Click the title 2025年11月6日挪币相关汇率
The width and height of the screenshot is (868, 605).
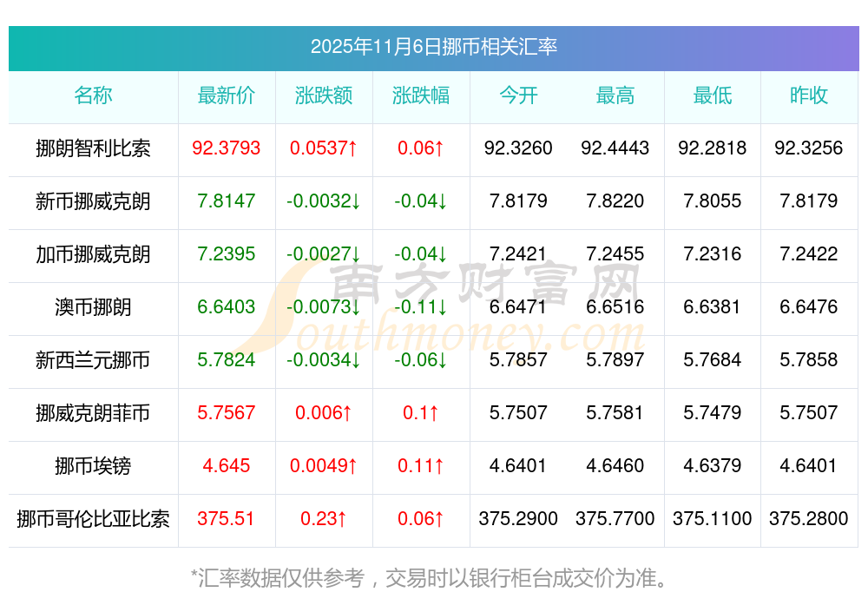tap(433, 47)
